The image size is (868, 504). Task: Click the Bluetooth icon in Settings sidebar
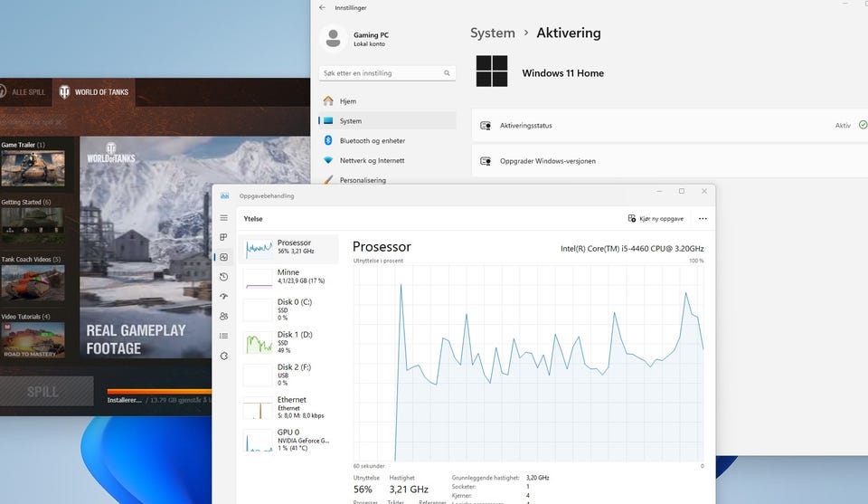click(328, 140)
